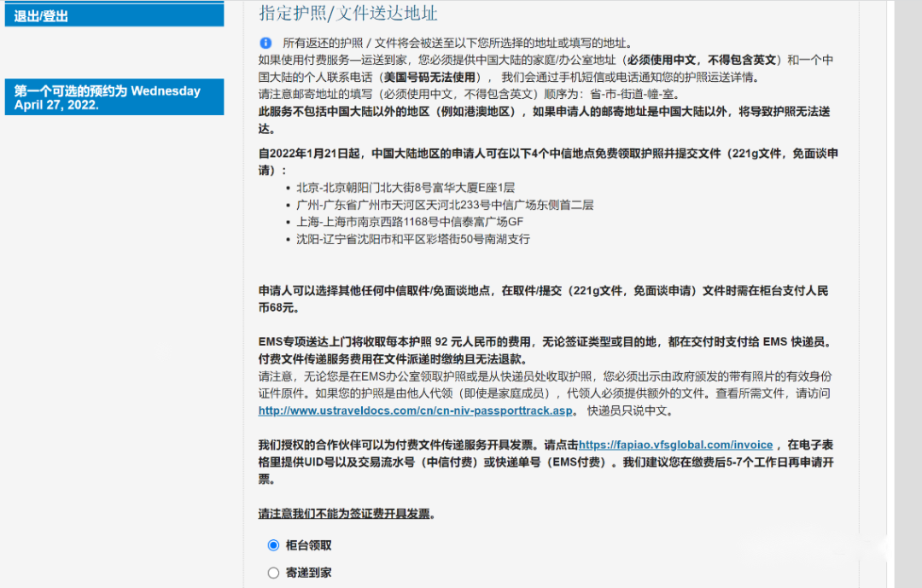This screenshot has width=922, height=588.
Task: Click the EMS 92 元 delivery fee paragraph
Action: tap(545, 350)
